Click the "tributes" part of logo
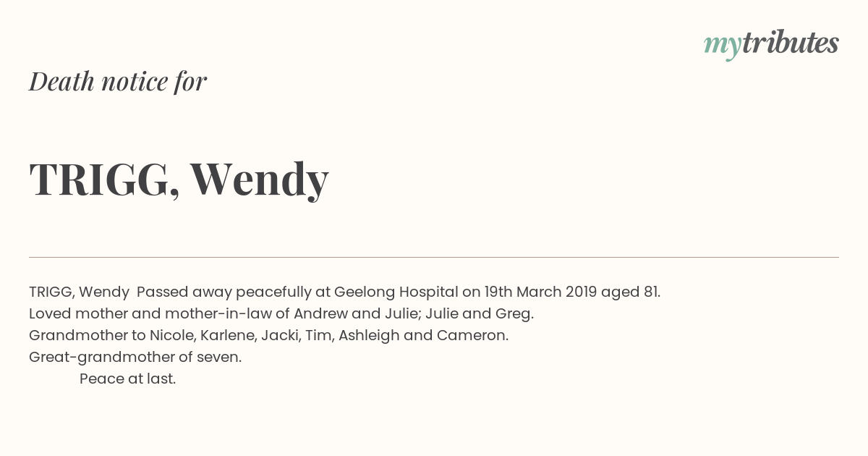 coord(790,43)
